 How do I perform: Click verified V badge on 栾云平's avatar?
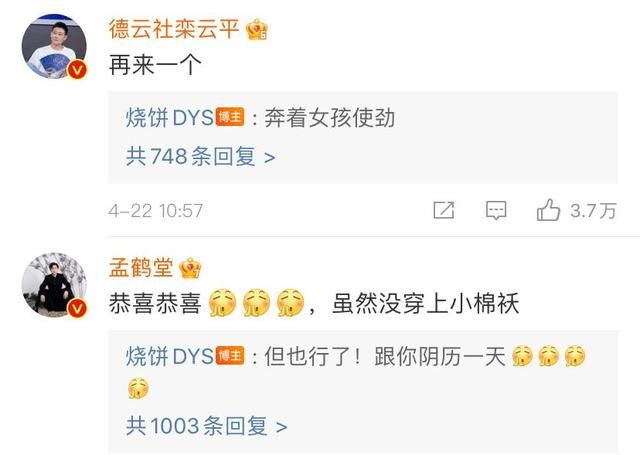click(x=77, y=69)
